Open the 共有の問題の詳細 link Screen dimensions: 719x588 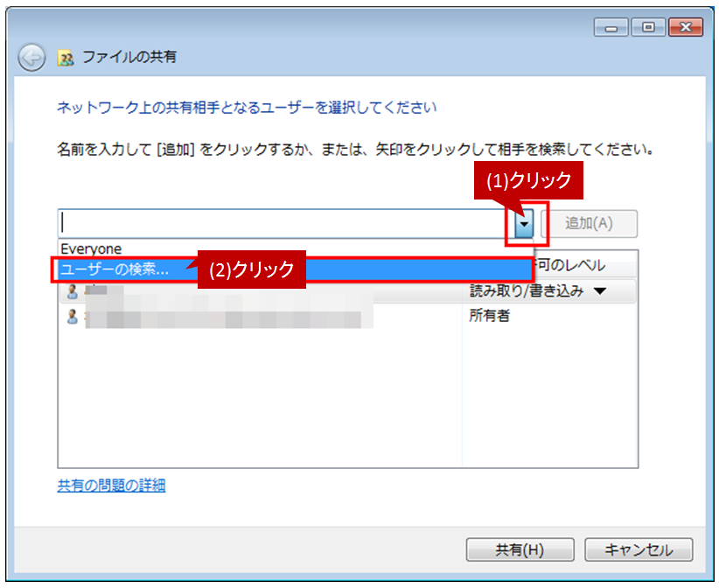tap(111, 485)
